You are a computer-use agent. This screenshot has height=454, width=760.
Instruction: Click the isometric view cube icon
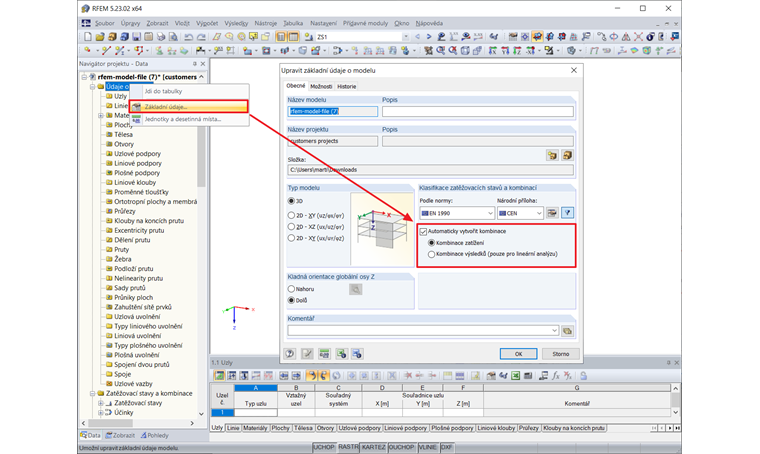pyautogui.click(x=465, y=50)
